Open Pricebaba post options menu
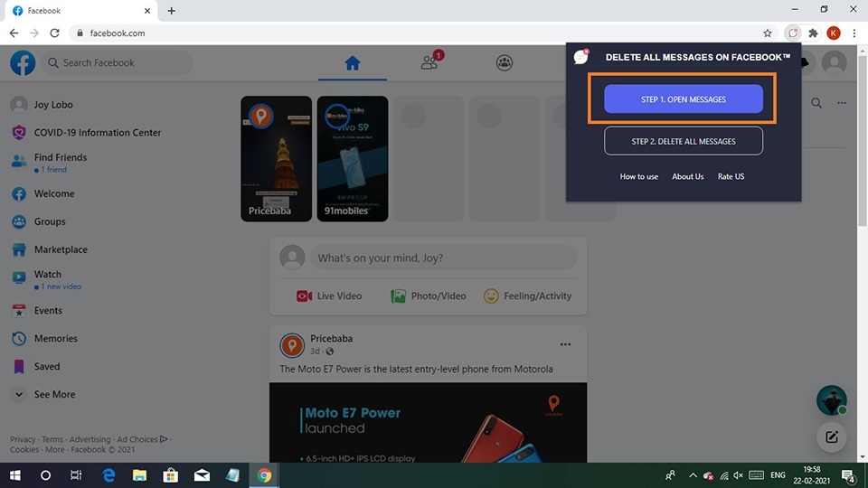The width and height of the screenshot is (868, 488). pyautogui.click(x=564, y=344)
